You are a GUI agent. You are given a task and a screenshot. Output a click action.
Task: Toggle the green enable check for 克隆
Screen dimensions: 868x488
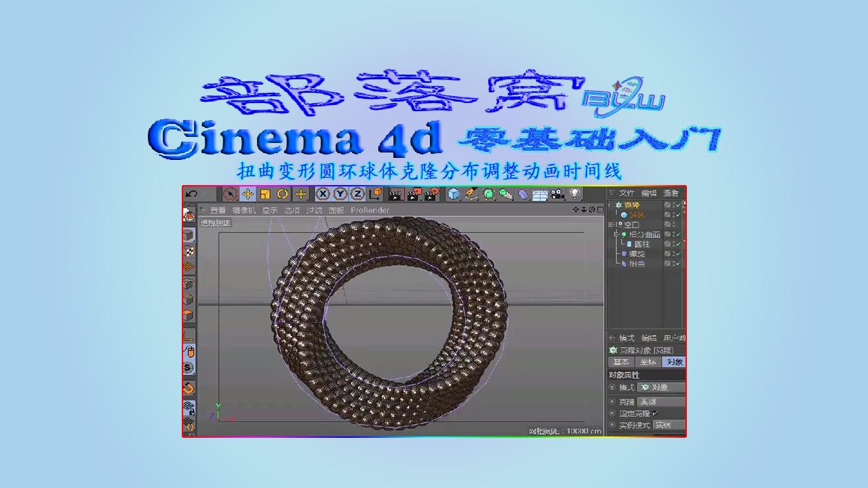pos(677,205)
